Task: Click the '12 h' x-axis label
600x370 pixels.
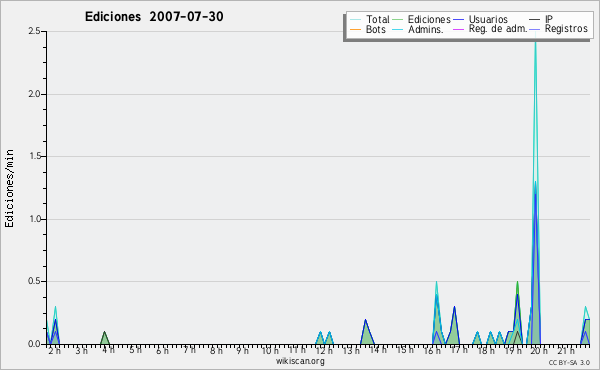Action: click(x=324, y=350)
